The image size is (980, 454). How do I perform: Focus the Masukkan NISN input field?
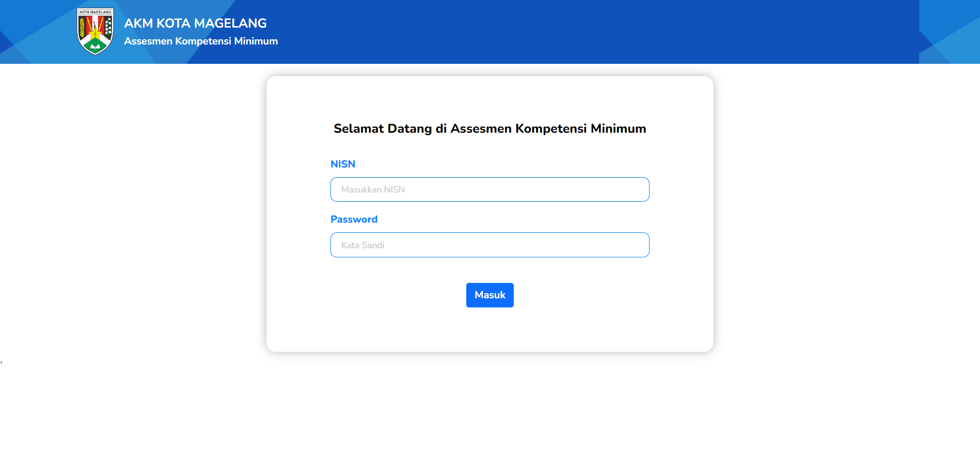[x=490, y=189]
